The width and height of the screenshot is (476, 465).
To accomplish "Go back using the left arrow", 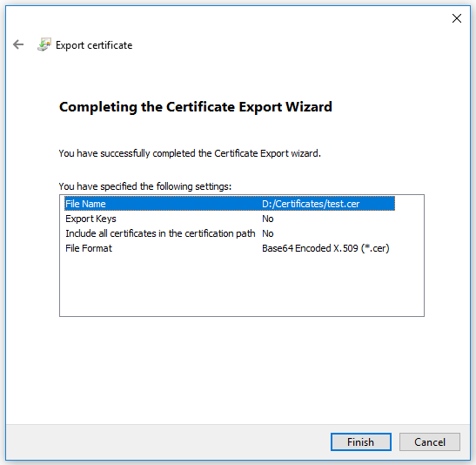I will point(18,44).
